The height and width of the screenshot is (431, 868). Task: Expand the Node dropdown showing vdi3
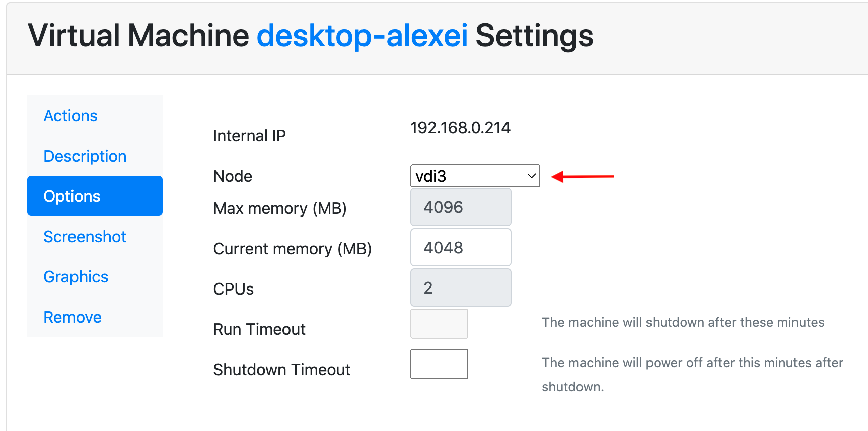pyautogui.click(x=475, y=176)
